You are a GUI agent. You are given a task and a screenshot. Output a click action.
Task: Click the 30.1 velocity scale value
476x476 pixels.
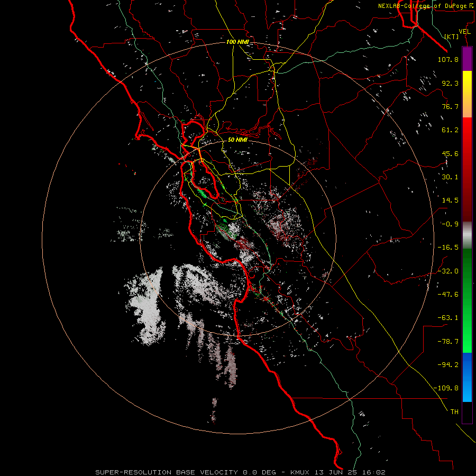pos(450,177)
